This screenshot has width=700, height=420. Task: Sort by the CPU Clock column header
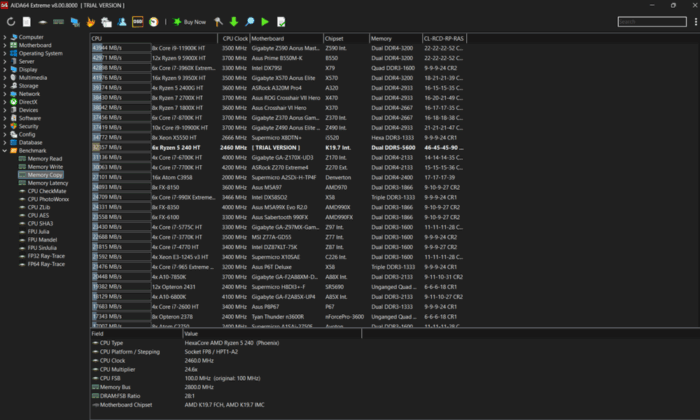tap(234, 38)
